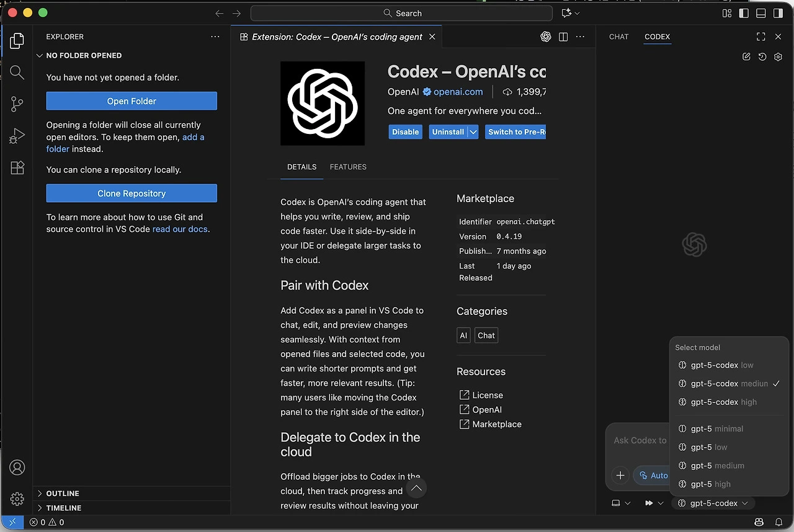Open the fast-forward approval mode dropdown

tap(654, 503)
